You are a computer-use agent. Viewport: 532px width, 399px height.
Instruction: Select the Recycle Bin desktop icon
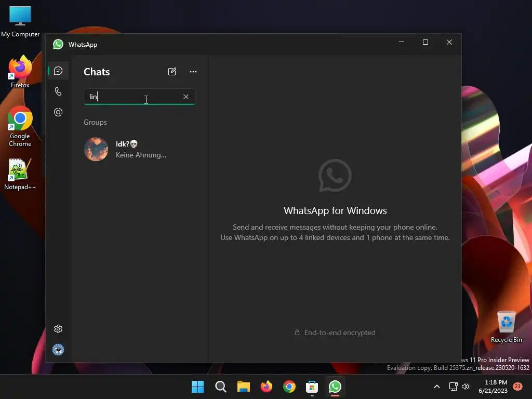[x=506, y=327]
